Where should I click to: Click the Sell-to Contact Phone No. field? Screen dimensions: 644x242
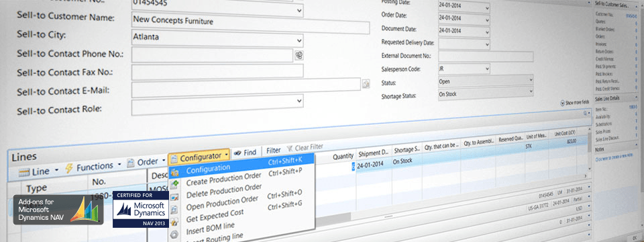212,55
